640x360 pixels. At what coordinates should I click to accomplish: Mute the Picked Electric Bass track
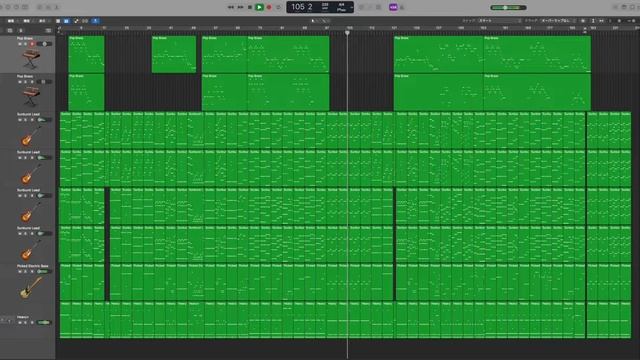(20, 271)
